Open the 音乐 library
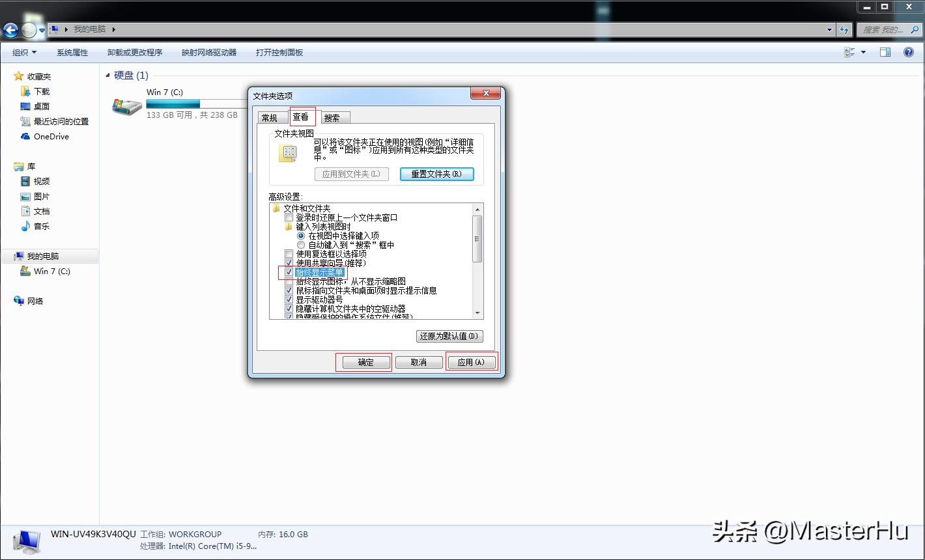This screenshot has height=560, width=925. (x=40, y=226)
